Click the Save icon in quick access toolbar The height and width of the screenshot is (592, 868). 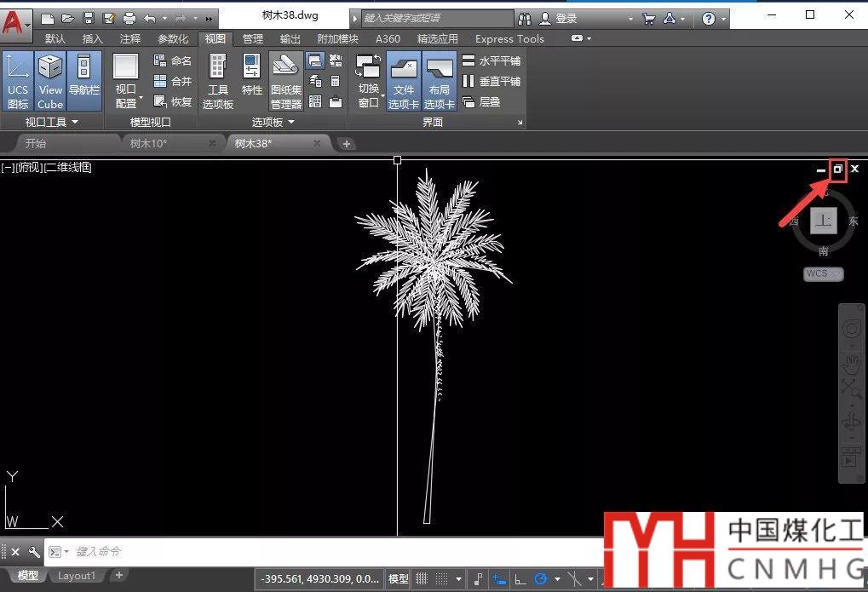[x=88, y=18]
